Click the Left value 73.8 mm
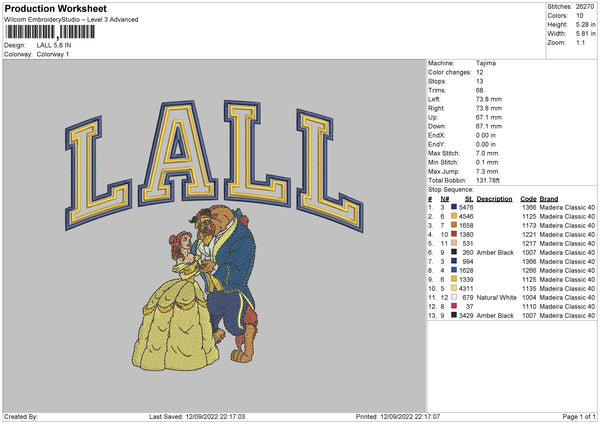Viewport: 600px width, 424px height. [x=489, y=99]
